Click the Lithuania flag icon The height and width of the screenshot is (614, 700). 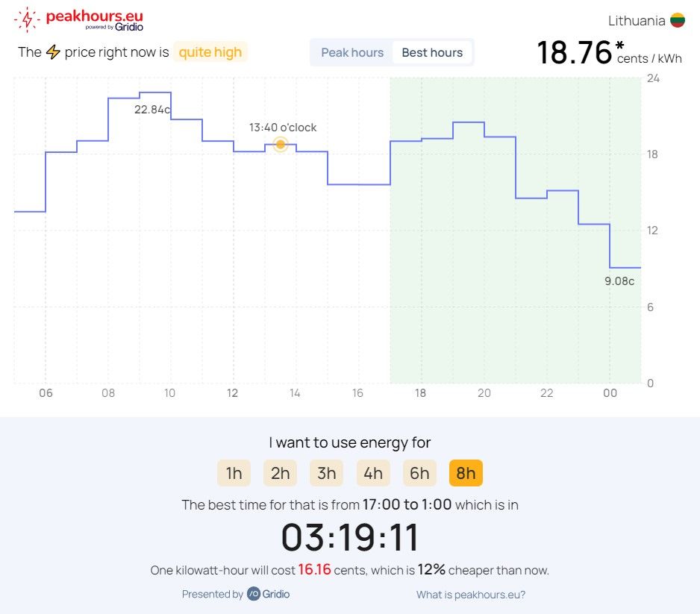[678, 21]
